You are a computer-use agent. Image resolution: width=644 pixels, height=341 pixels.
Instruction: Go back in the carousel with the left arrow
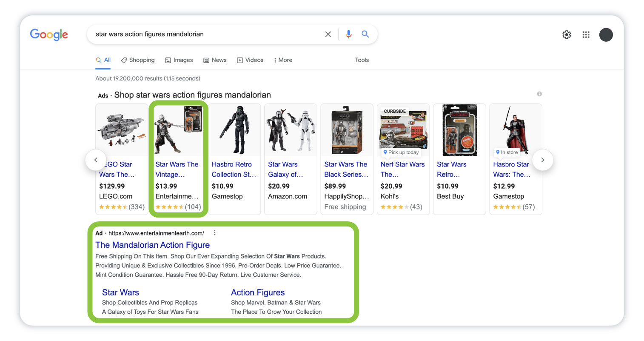(96, 160)
